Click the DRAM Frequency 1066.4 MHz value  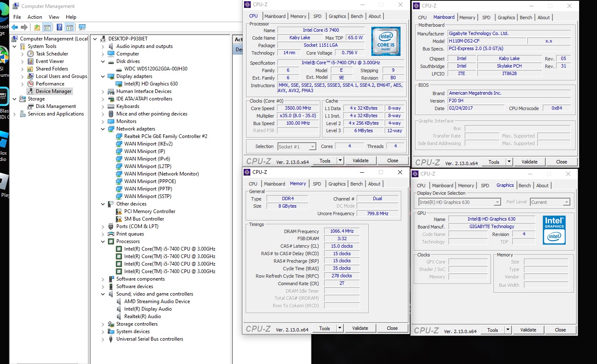pyautogui.click(x=342, y=231)
